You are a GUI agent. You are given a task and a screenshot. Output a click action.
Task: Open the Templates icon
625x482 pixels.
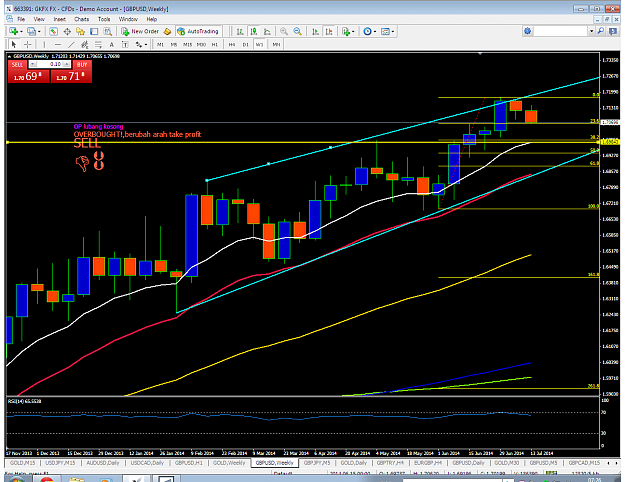(385, 31)
